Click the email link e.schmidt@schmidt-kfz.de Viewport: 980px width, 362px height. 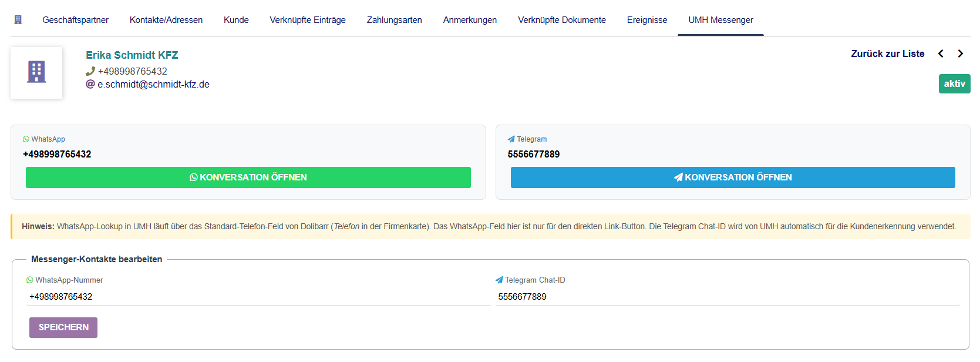(153, 84)
